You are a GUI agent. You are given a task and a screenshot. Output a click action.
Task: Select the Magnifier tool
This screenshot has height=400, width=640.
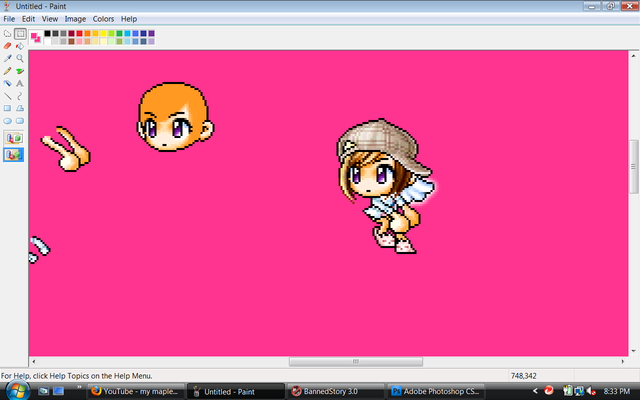click(20, 58)
